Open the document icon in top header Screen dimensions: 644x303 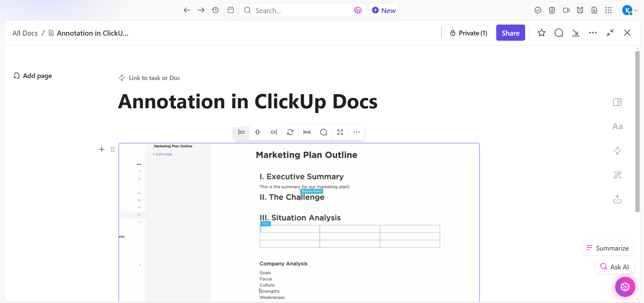(x=594, y=10)
